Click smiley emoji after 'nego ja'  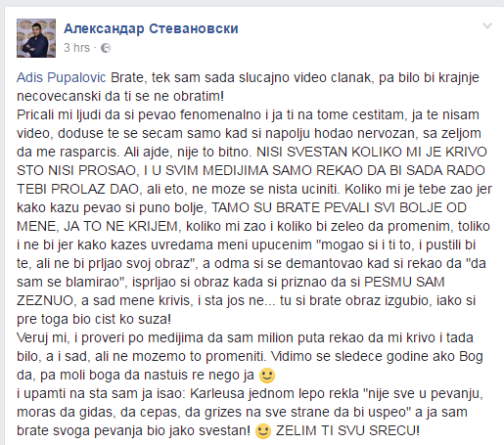click(267, 376)
